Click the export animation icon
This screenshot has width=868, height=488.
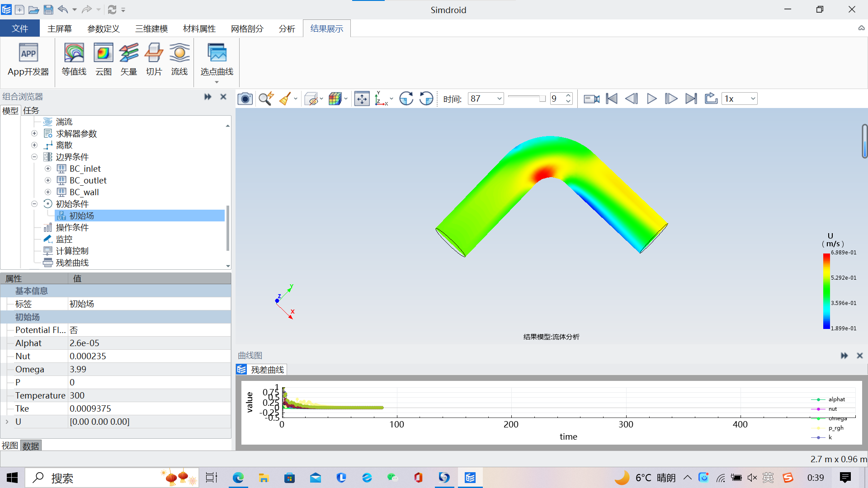711,99
